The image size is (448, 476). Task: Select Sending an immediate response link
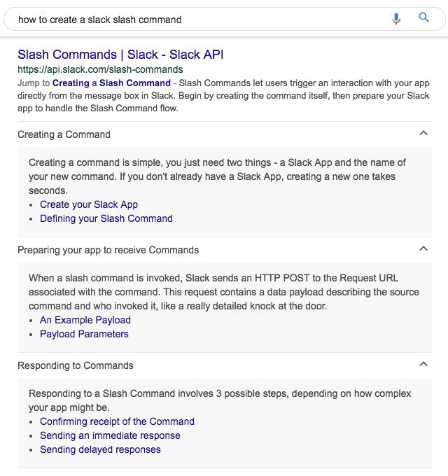110,435
